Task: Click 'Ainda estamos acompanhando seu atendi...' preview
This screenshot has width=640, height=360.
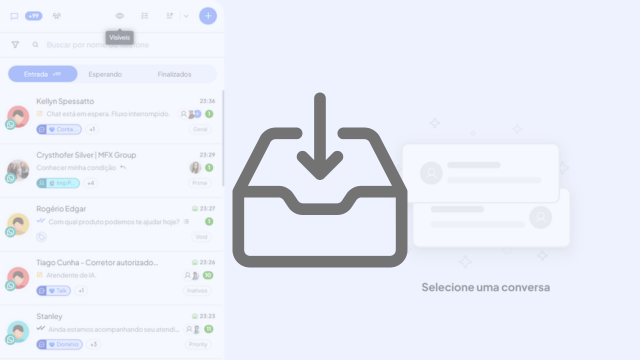Action: coord(113,329)
